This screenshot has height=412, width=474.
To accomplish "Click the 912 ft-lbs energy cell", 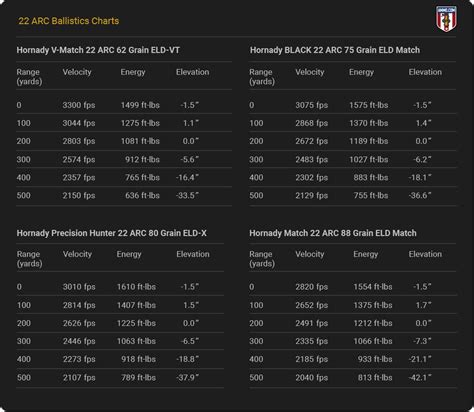I will pos(142,160).
